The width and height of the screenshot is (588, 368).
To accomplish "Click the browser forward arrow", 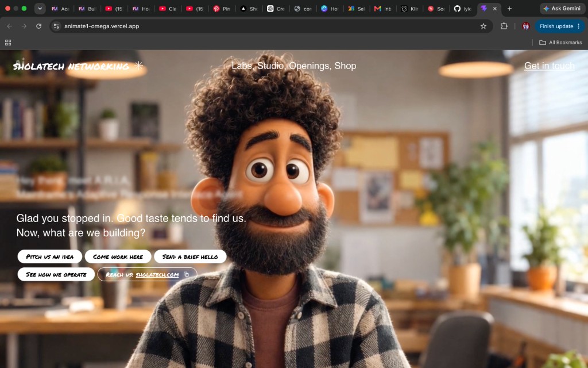I will pos(24,26).
